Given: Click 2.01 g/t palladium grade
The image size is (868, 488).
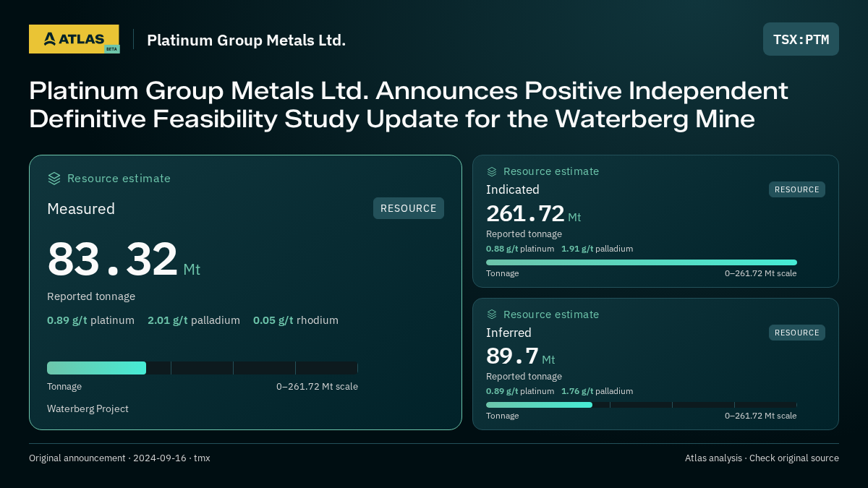Looking at the screenshot, I should tap(194, 320).
